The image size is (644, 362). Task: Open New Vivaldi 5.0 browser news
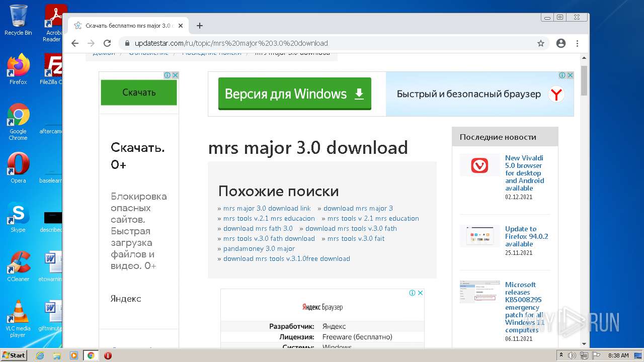coord(525,173)
